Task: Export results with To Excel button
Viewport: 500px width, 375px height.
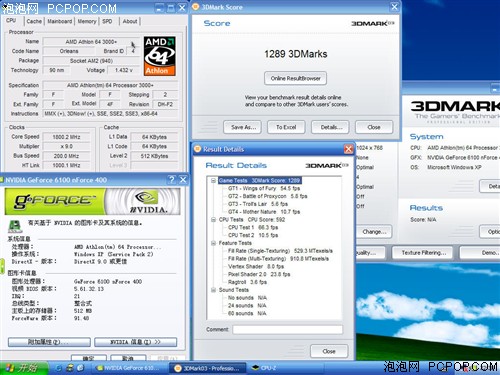Action: click(286, 127)
